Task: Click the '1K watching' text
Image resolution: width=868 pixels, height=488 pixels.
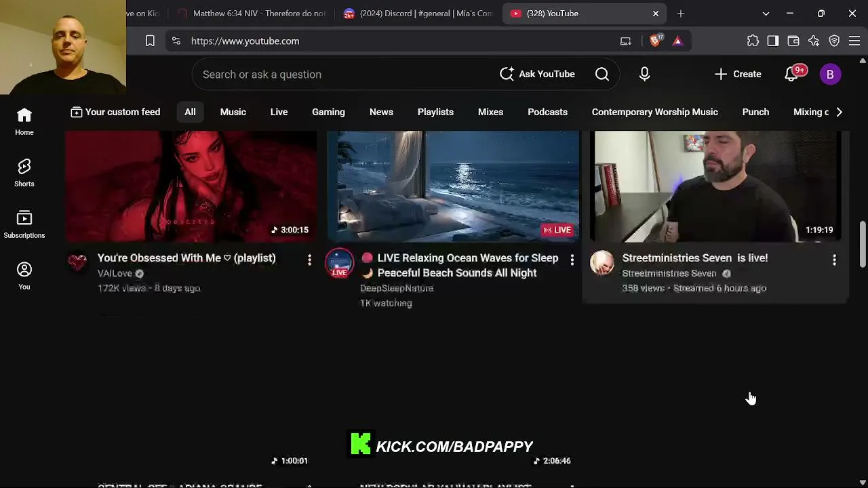Action: pos(386,304)
